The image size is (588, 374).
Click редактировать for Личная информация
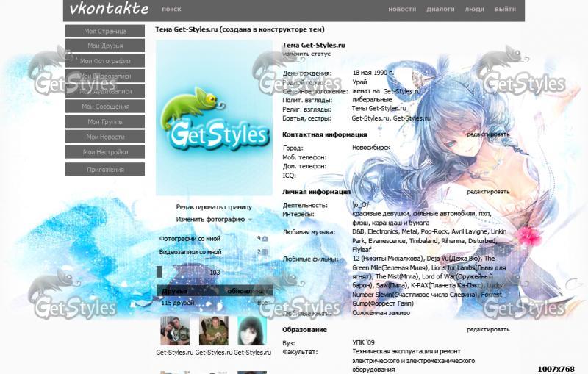click(x=488, y=192)
